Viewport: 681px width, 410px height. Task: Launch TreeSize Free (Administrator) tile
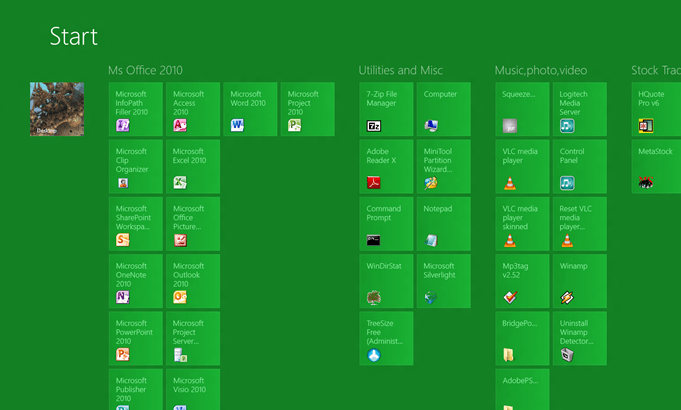click(386, 338)
